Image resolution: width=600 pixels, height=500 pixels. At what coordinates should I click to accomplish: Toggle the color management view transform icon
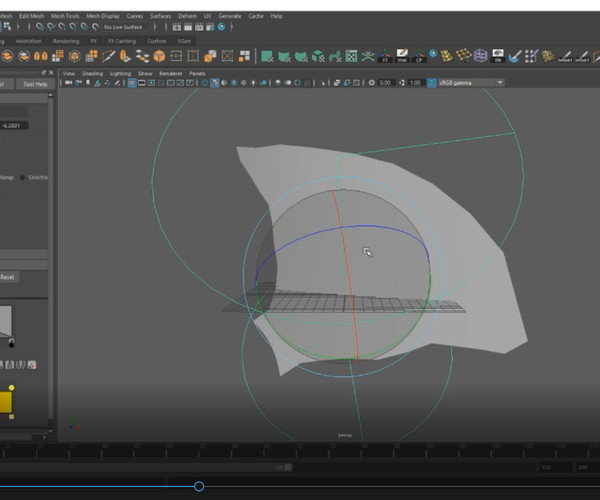[432, 83]
